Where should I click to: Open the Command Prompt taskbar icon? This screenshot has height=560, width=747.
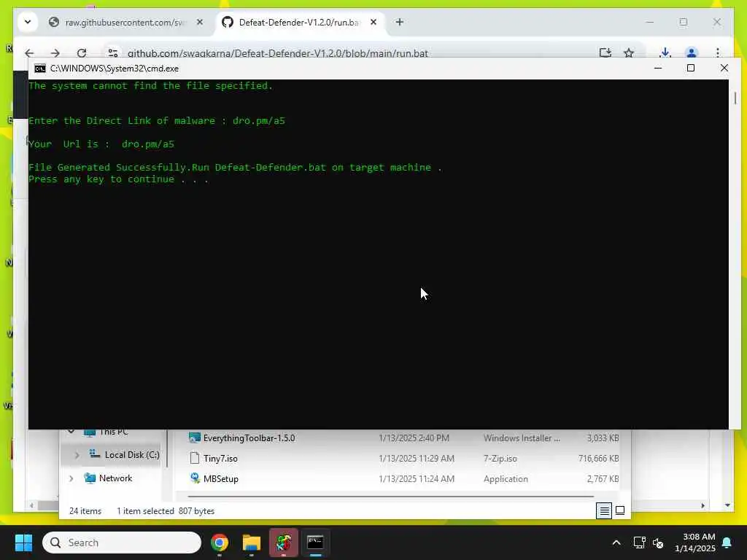tap(315, 542)
